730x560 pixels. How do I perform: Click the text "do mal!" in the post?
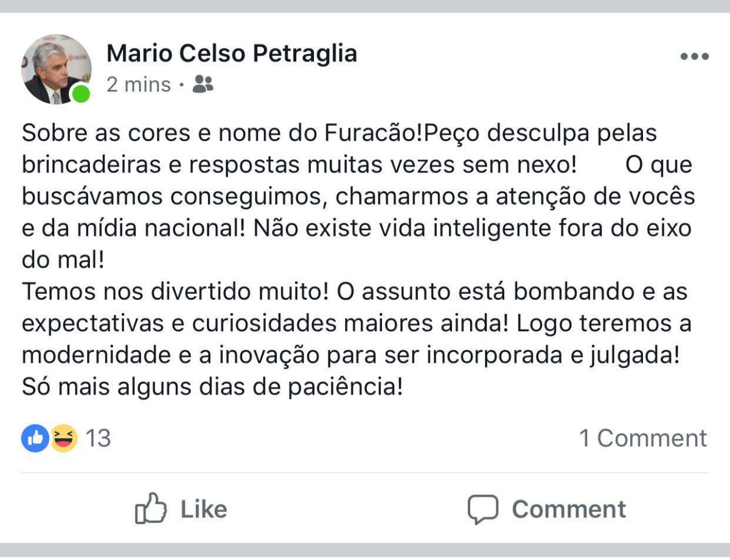[x=63, y=260]
